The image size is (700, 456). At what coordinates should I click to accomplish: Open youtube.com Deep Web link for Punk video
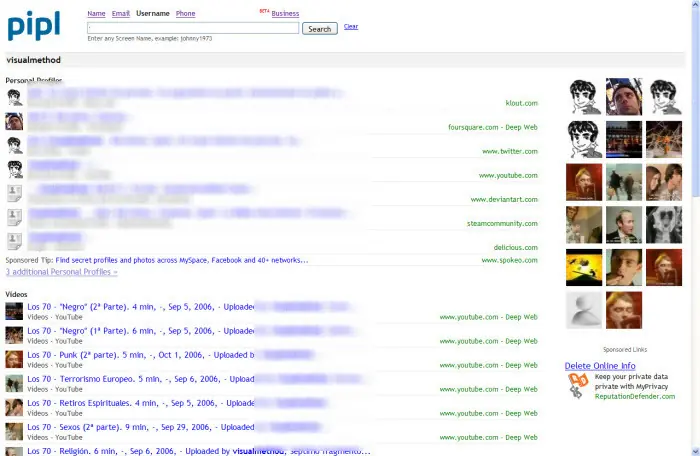tap(488, 365)
